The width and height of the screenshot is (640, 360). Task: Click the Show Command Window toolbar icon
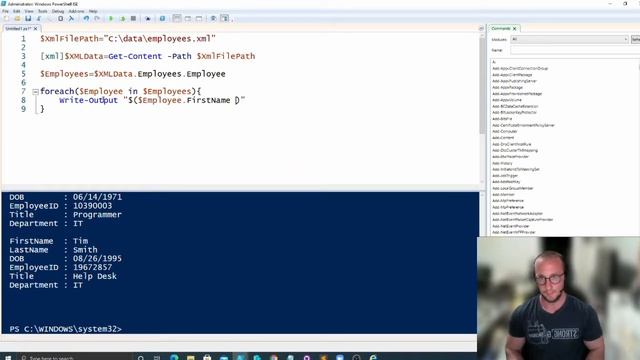tap(213, 18)
